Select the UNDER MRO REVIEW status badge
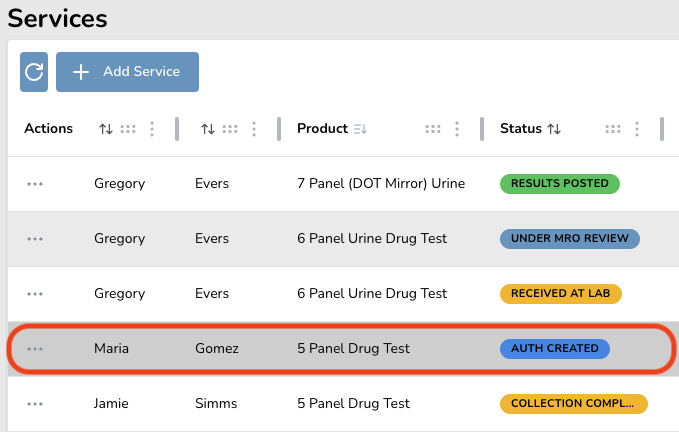 [570, 239]
